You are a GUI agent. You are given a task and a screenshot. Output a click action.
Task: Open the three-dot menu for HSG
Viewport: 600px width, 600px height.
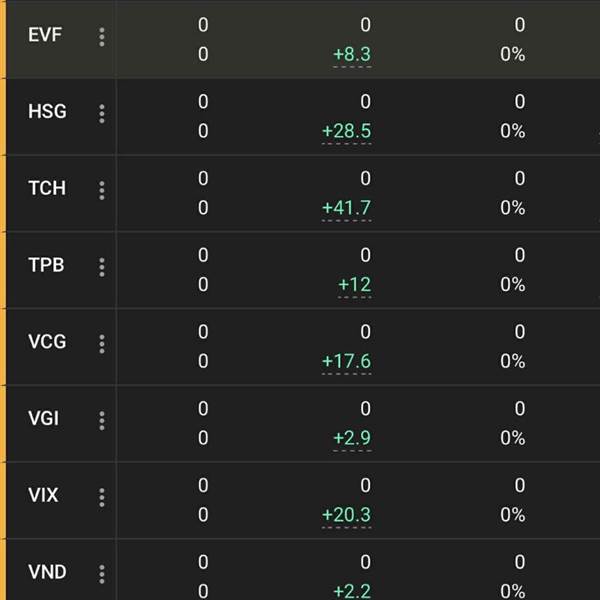(102, 114)
